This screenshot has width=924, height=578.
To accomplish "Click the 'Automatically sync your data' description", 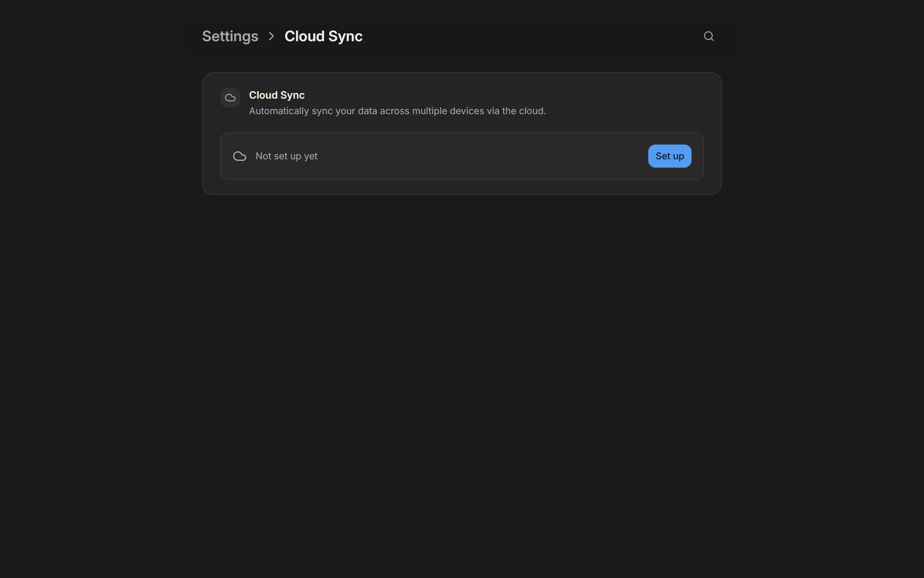I will tap(397, 111).
